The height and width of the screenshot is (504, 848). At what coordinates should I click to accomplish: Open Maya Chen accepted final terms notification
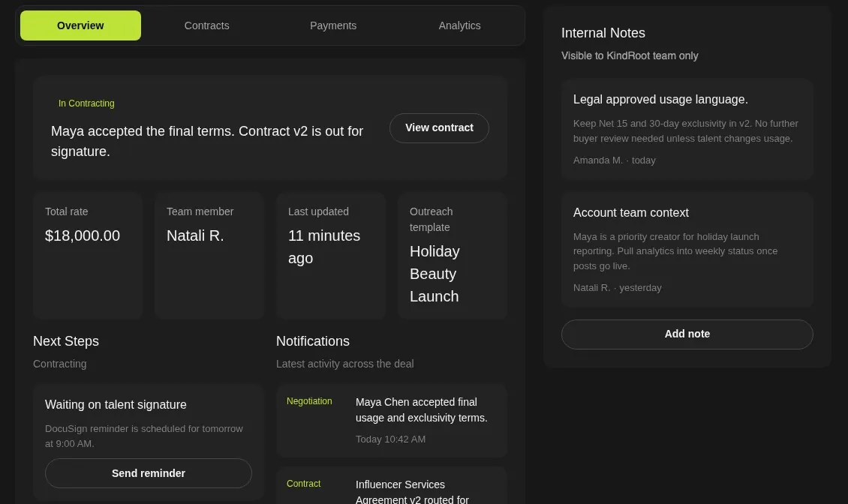pyautogui.click(x=392, y=421)
